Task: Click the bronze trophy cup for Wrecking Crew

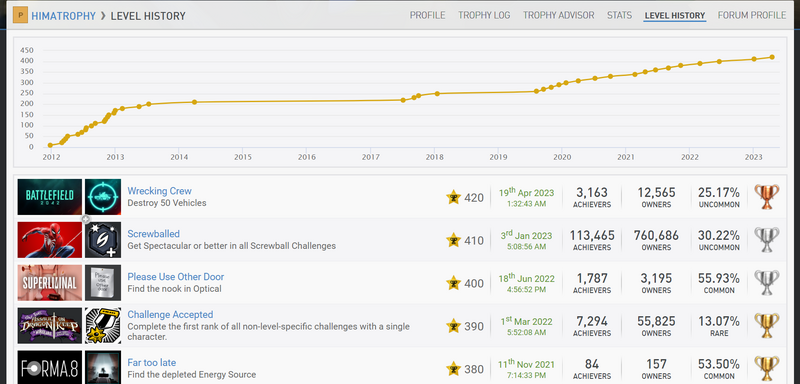Action: [767, 197]
